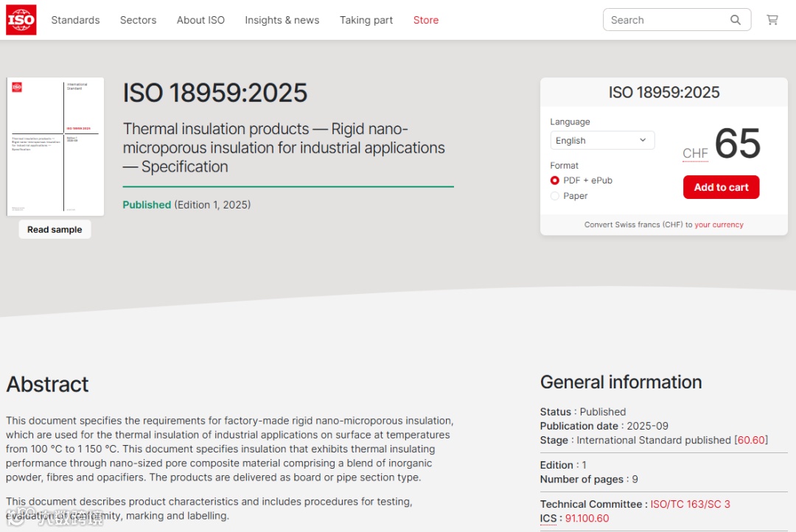Click the standard cover thumbnail
Image resolution: width=796 pixels, height=532 pixels.
click(55, 147)
